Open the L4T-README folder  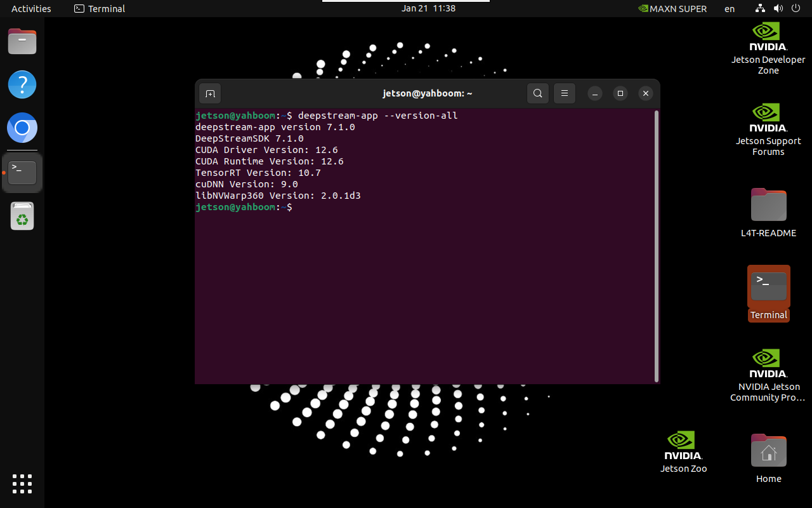[x=768, y=213]
